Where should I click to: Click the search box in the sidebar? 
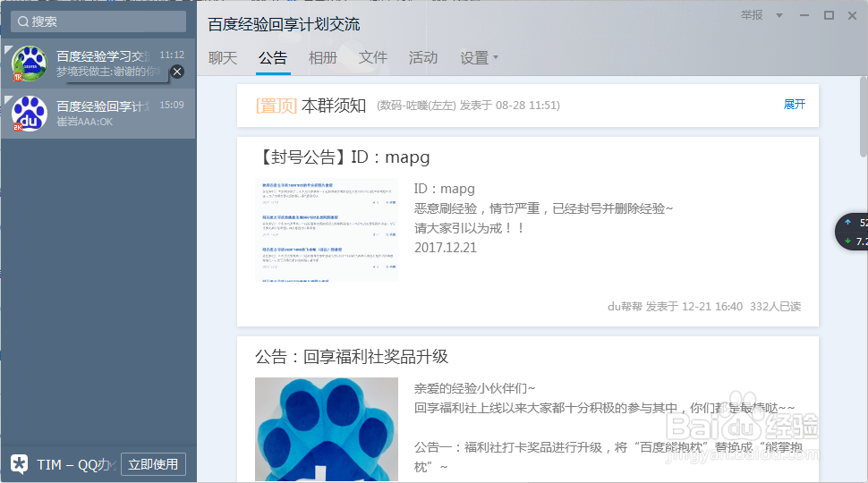click(98, 21)
